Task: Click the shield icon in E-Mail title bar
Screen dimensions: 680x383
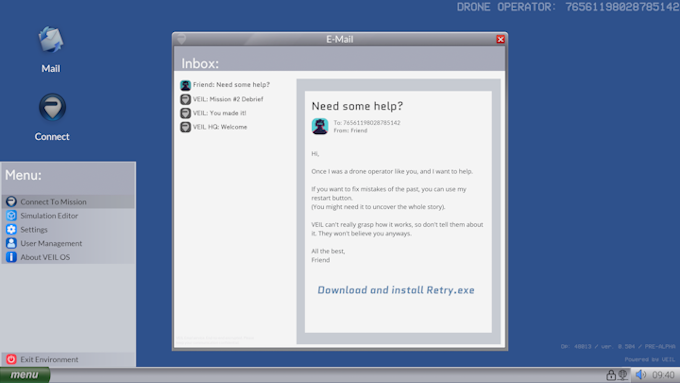Action: point(182,39)
